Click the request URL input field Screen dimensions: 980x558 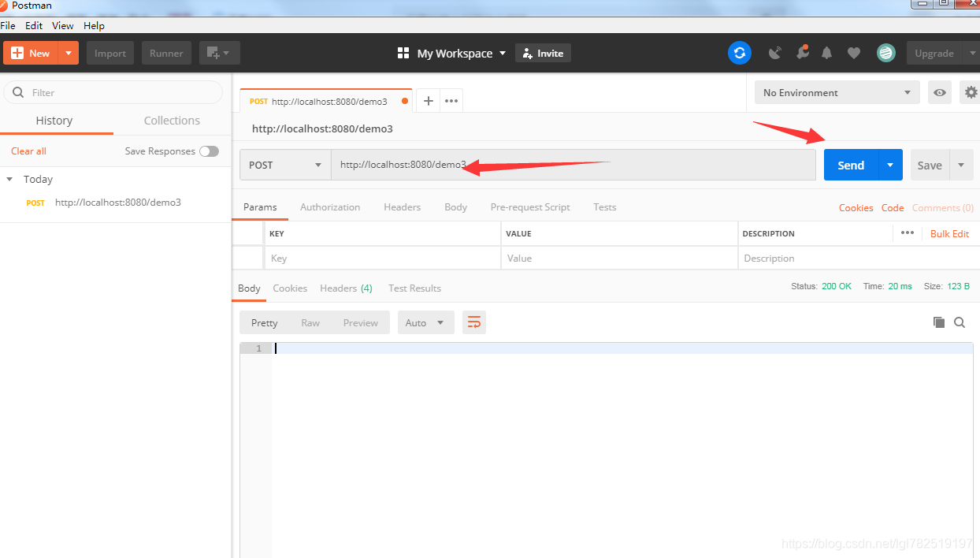[x=573, y=165]
